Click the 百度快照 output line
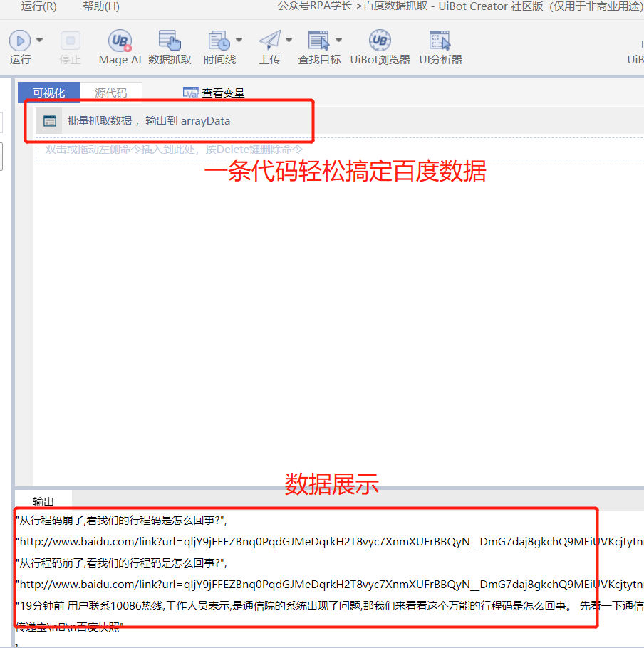Viewport: 644px width, 648px height. (70, 627)
